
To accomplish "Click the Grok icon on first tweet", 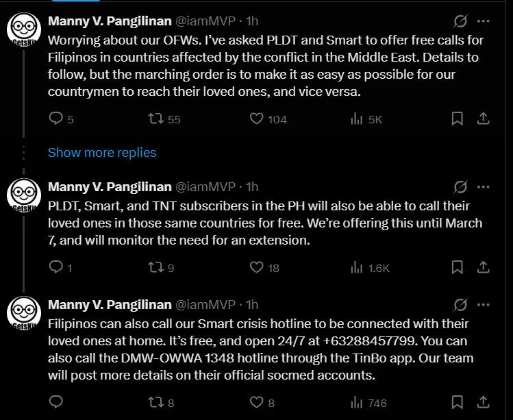I will (x=460, y=21).
